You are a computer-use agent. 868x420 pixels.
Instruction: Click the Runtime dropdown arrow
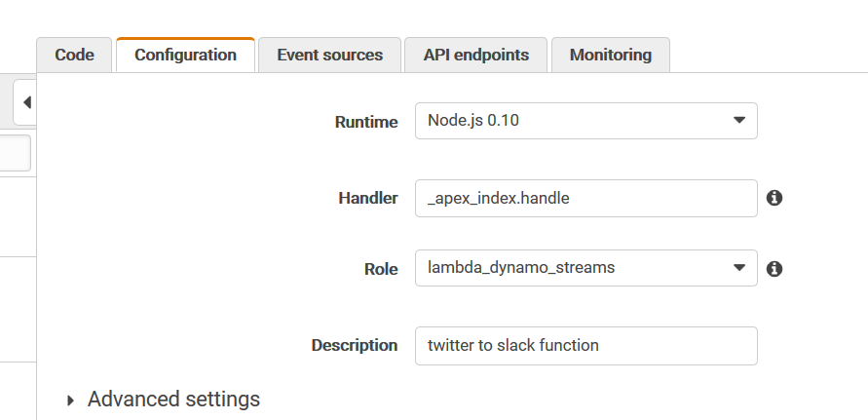[x=738, y=121]
